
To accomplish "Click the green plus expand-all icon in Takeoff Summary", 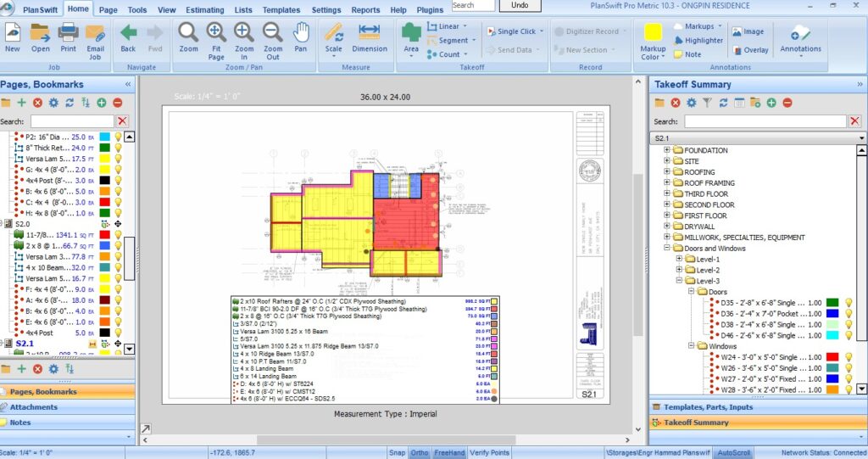I will (771, 103).
